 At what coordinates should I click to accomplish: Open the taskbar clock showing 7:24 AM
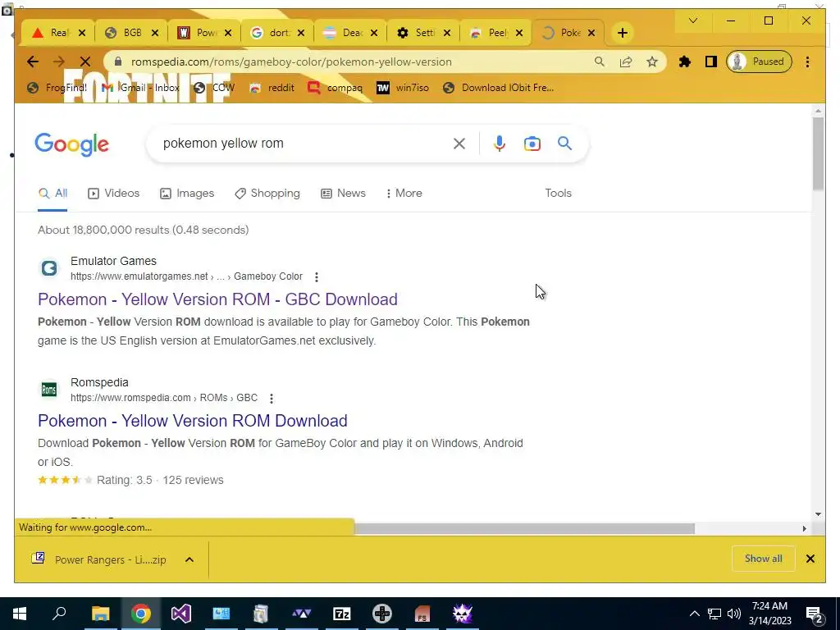[x=769, y=614]
